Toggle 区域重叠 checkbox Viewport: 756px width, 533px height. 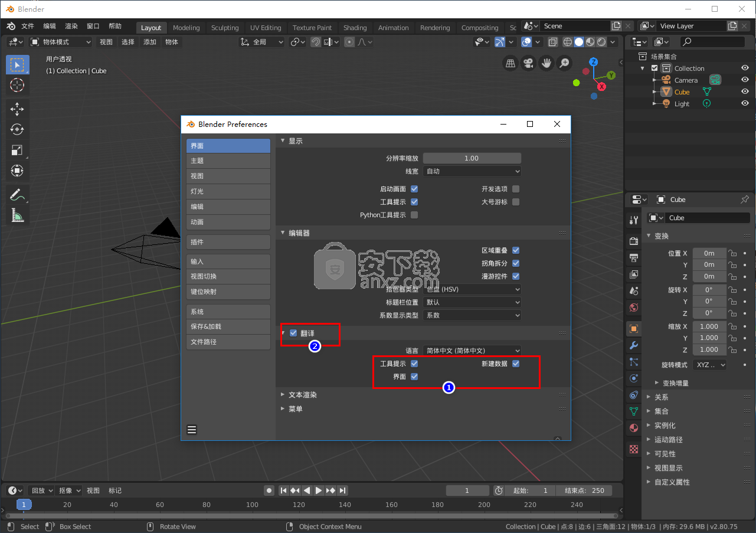pyautogui.click(x=516, y=250)
